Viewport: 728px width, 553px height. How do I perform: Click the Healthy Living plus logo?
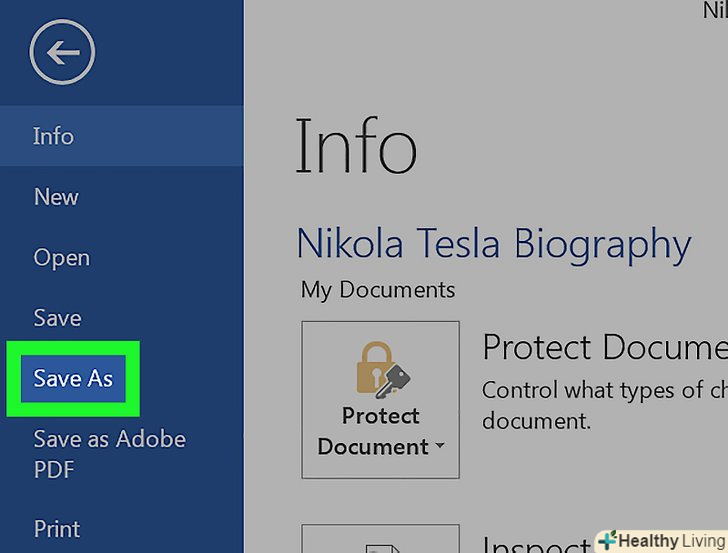[607, 541]
